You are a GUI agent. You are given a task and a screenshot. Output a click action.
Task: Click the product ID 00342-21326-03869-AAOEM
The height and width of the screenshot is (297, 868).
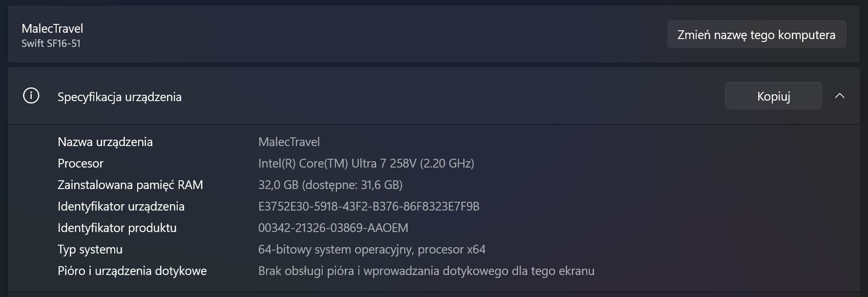(333, 228)
